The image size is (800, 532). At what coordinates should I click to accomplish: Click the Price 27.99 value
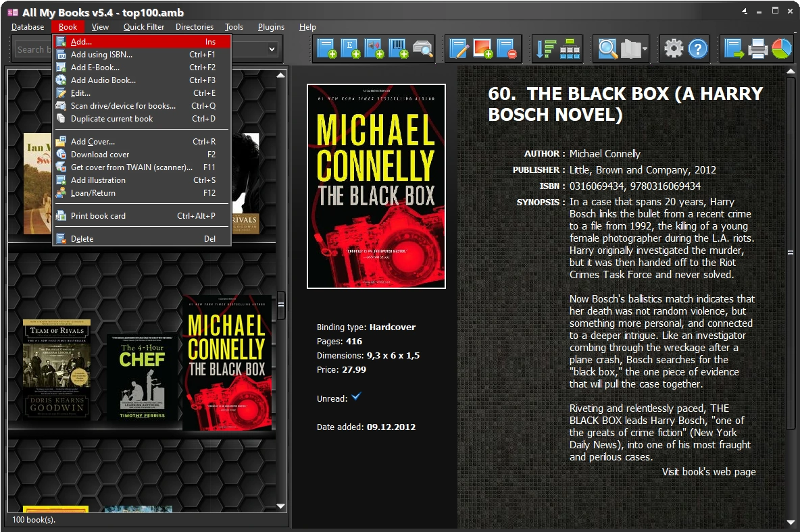354,369
